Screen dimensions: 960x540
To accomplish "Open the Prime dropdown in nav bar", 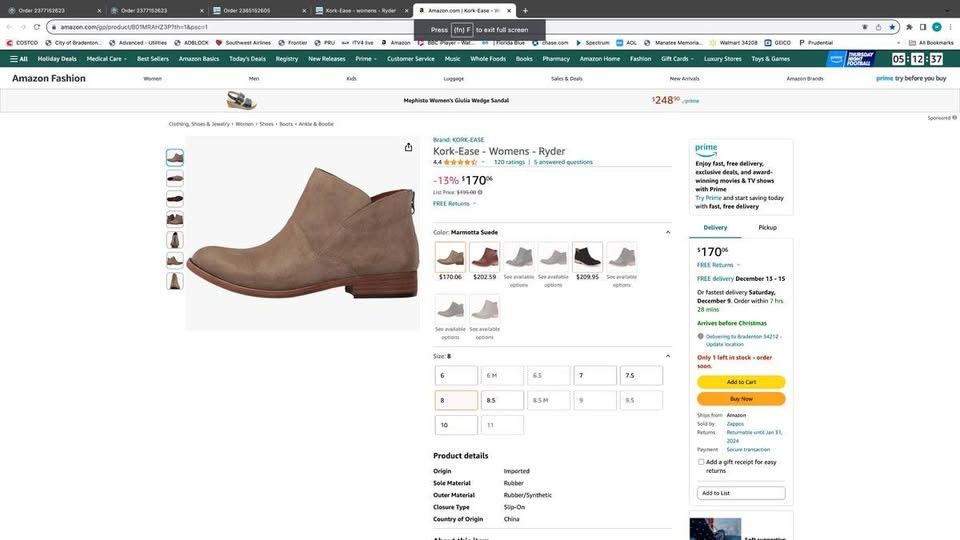I will point(366,59).
